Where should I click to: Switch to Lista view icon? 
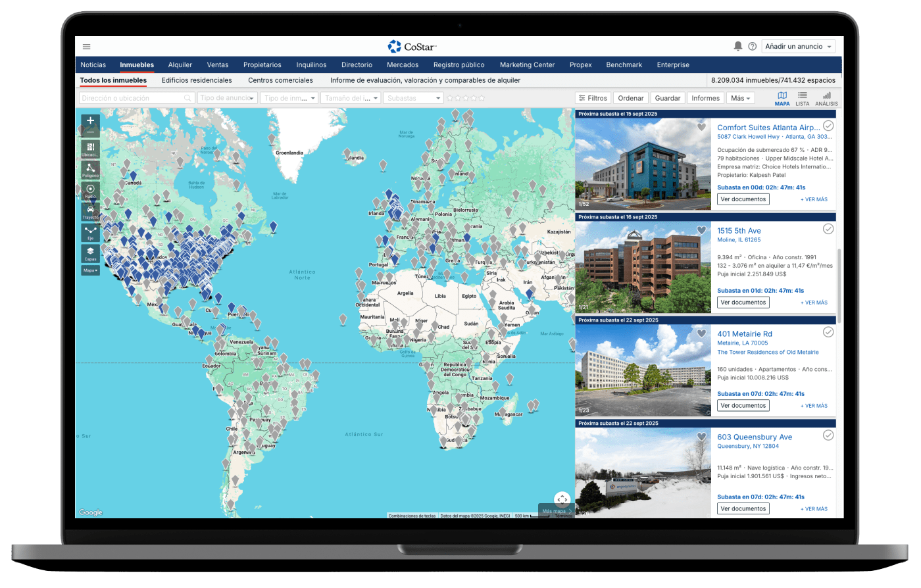[802, 98]
